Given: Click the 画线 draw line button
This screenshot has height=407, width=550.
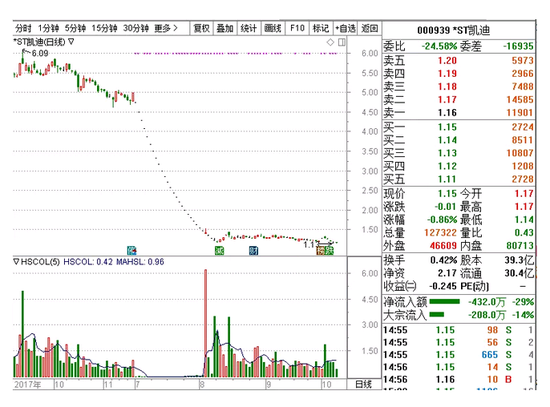Looking at the screenshot, I should click(x=273, y=28).
